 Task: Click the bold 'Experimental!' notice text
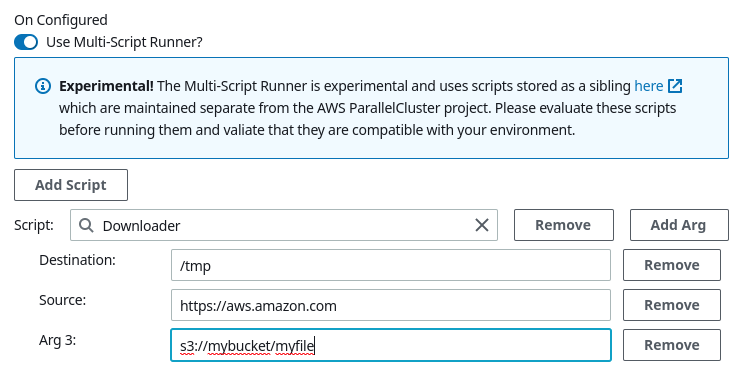tap(106, 86)
